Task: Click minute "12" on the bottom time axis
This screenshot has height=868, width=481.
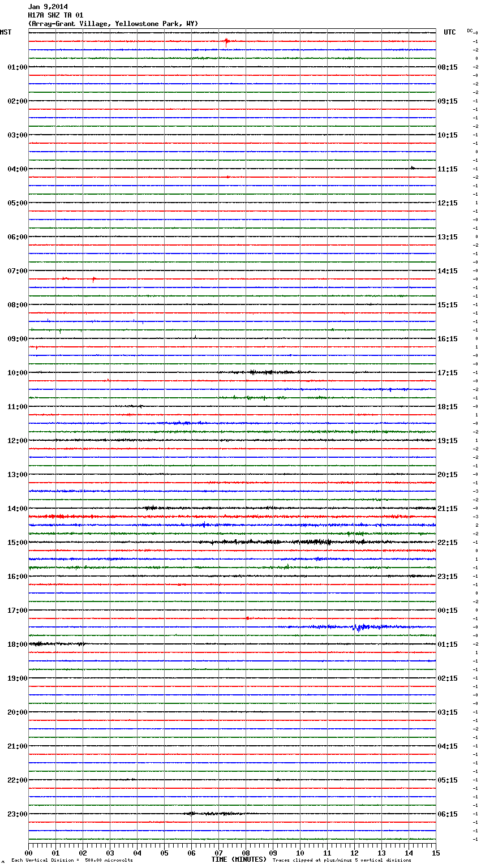Action: pos(354,853)
